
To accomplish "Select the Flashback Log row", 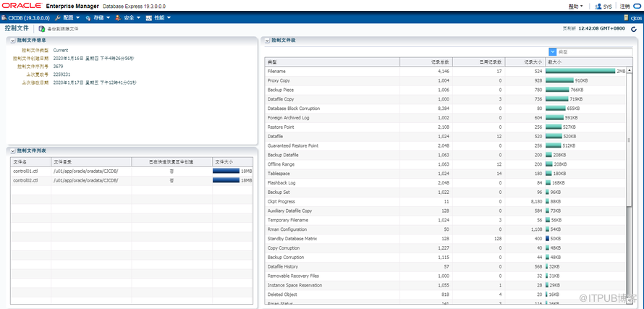I will click(446, 183).
